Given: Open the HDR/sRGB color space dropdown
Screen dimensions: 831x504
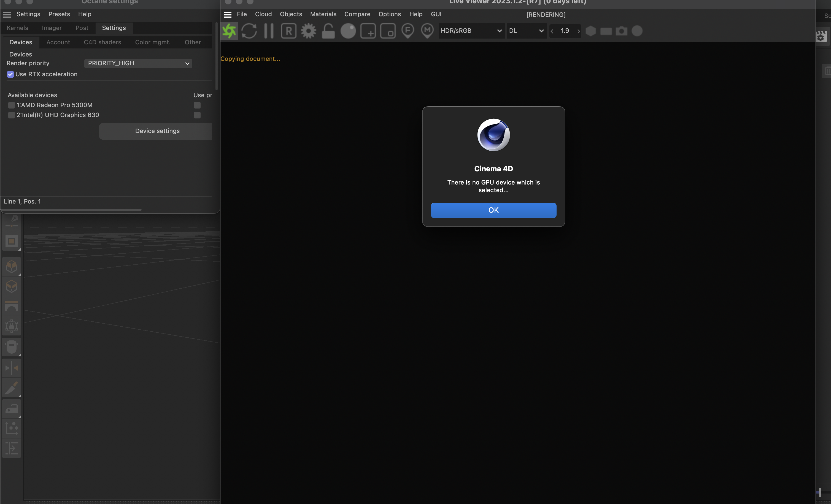Looking at the screenshot, I should pyautogui.click(x=471, y=31).
